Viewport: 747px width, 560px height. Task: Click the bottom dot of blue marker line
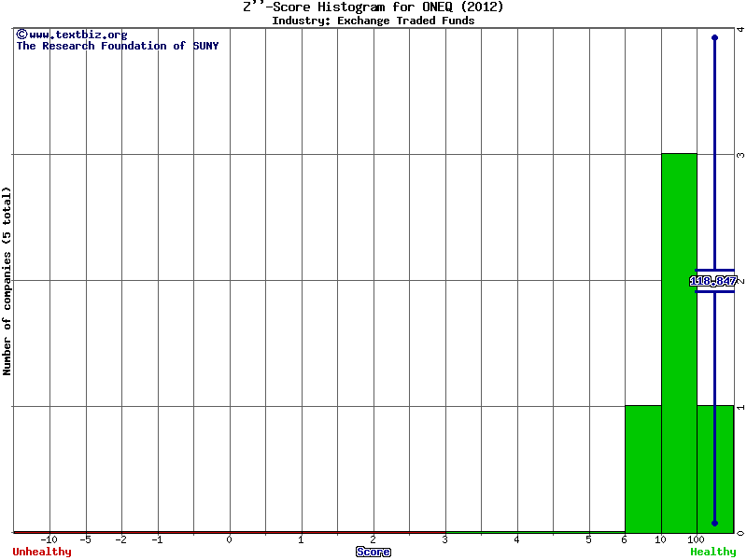point(714,524)
